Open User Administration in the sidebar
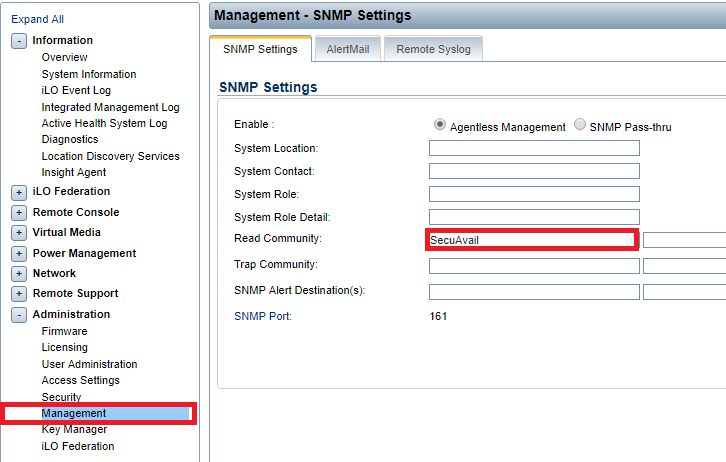Viewport: 726px width, 462px height. click(x=89, y=364)
